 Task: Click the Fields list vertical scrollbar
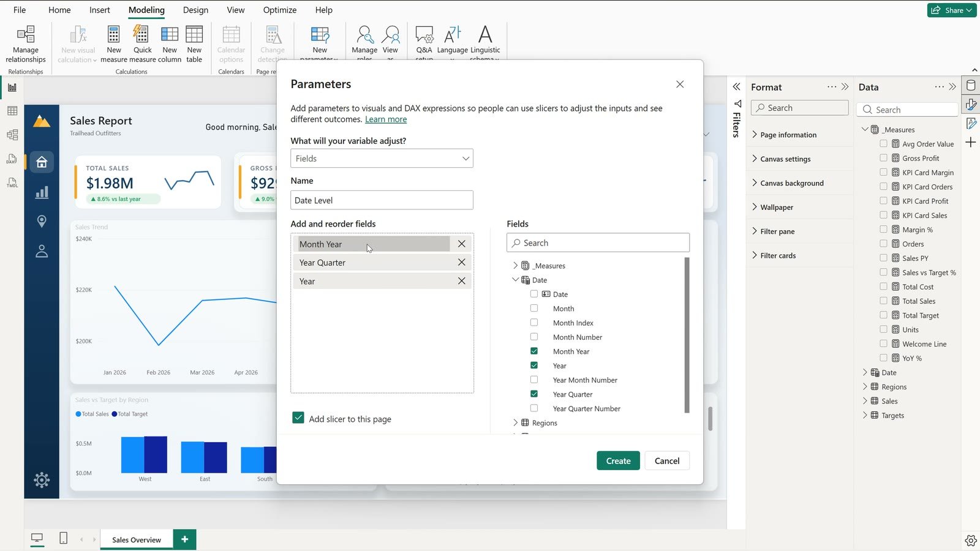coord(687,335)
